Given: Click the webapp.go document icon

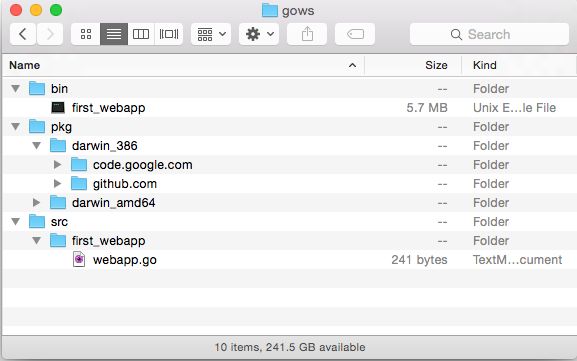Looking at the screenshot, I should point(79,259).
